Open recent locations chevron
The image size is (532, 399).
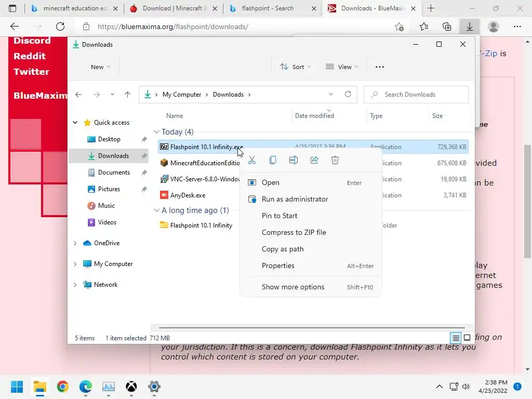pyautogui.click(x=112, y=95)
